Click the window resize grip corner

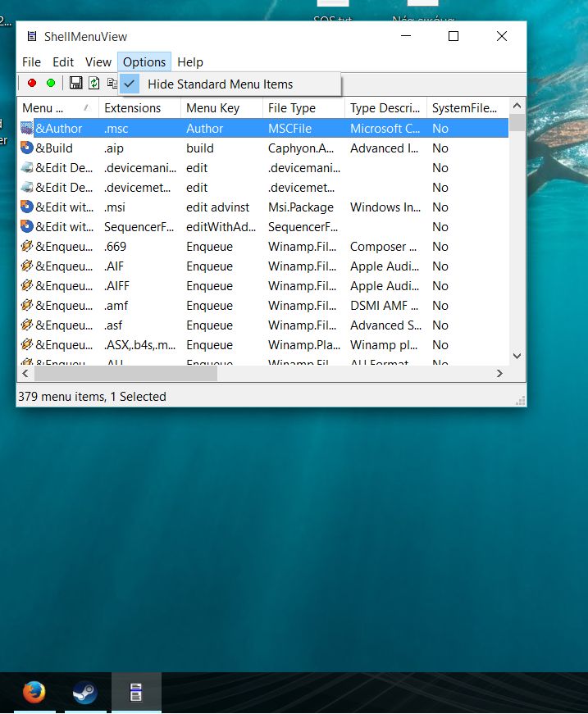(521, 401)
